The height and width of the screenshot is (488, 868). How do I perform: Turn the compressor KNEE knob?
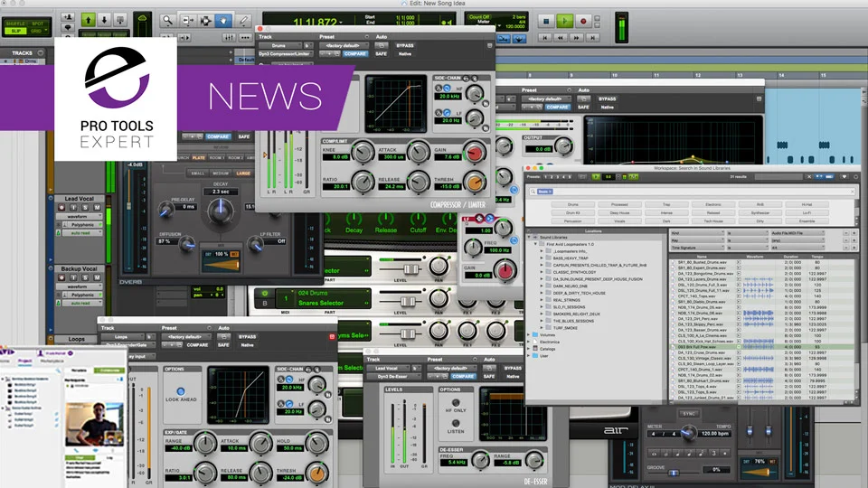pos(363,152)
